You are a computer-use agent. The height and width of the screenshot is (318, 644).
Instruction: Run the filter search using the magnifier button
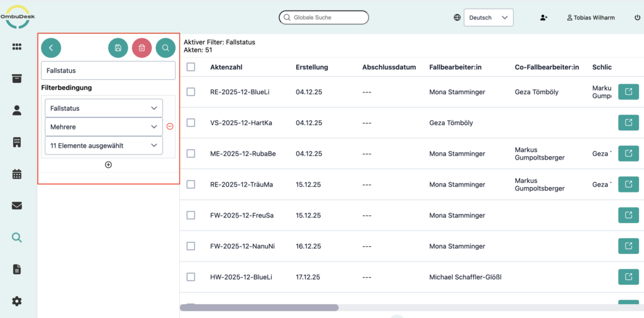pyautogui.click(x=165, y=48)
